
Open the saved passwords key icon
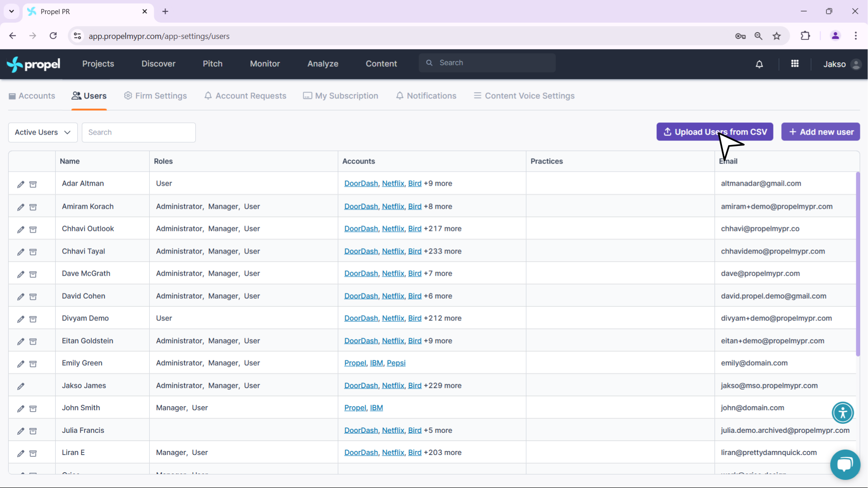pyautogui.click(x=740, y=36)
